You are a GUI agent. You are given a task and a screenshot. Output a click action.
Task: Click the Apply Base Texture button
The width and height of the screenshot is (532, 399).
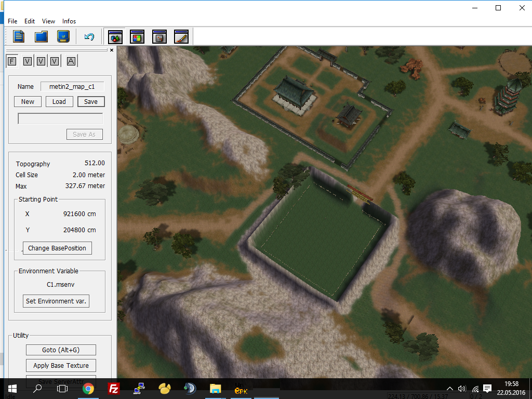(x=61, y=365)
